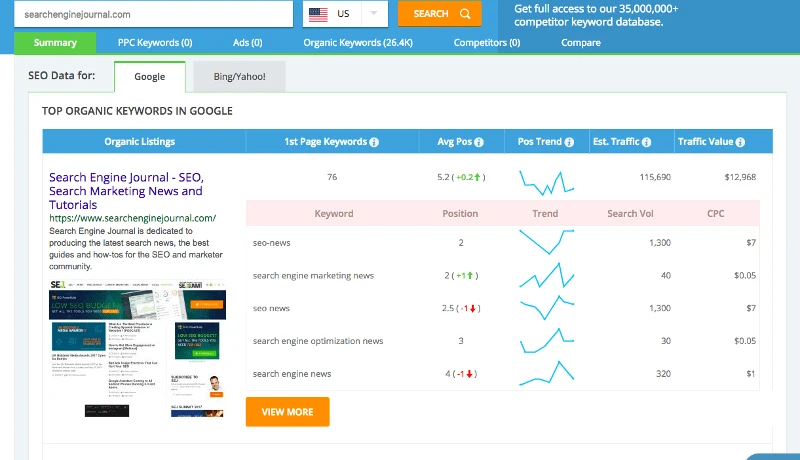Open the Summary tab
The width and height of the screenshot is (800, 460).
pos(55,43)
